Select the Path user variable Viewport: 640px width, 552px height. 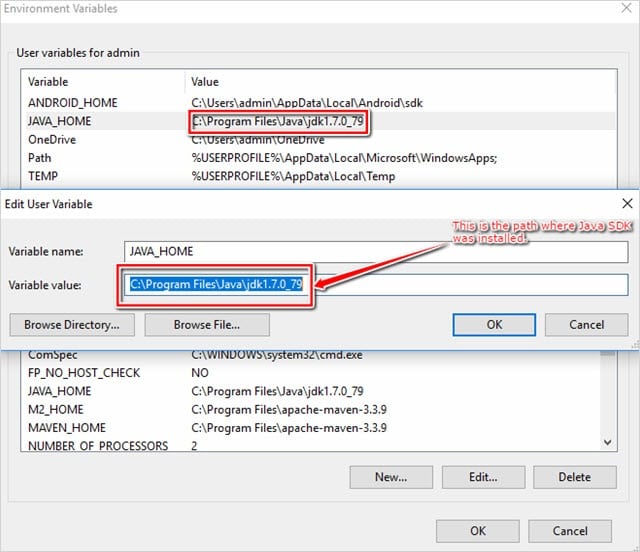click(40, 158)
